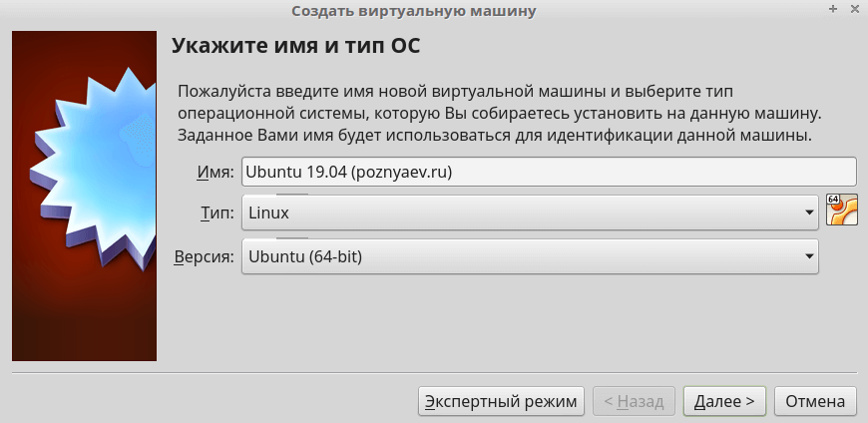Click the 64-bit OS type icon
The image size is (868, 423).
point(842,211)
